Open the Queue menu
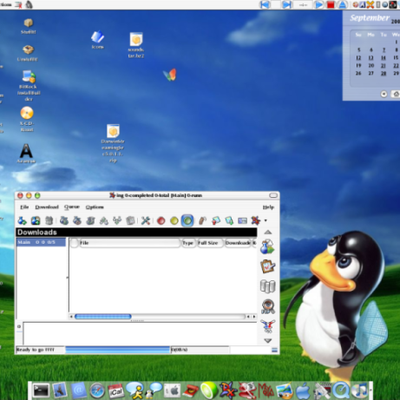400x400 pixels. pos(72,207)
